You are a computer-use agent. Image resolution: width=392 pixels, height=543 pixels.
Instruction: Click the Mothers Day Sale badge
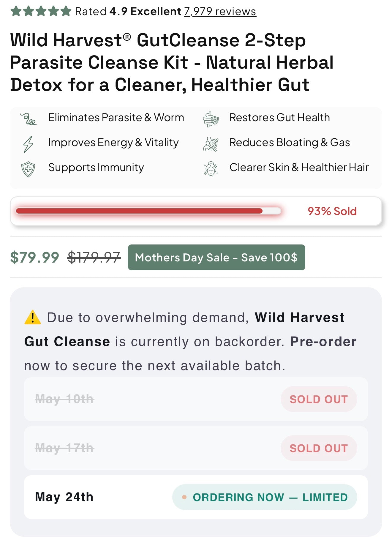216,257
